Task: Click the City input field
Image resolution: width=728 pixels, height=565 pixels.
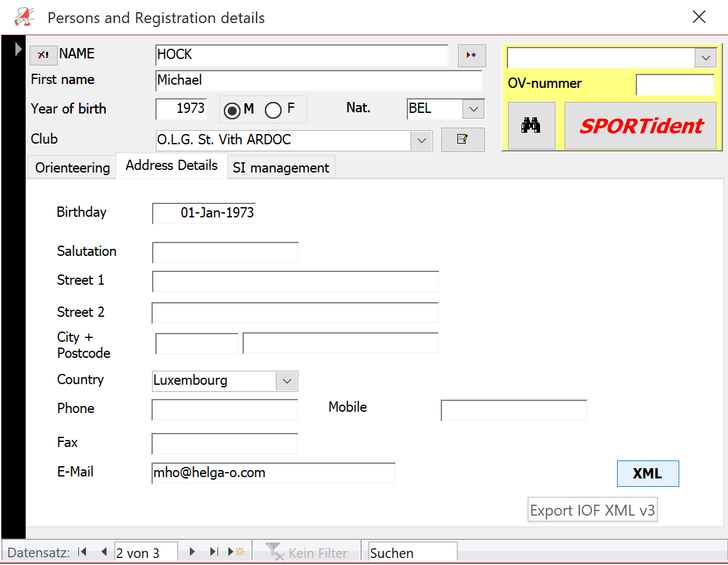Action: tap(341, 343)
